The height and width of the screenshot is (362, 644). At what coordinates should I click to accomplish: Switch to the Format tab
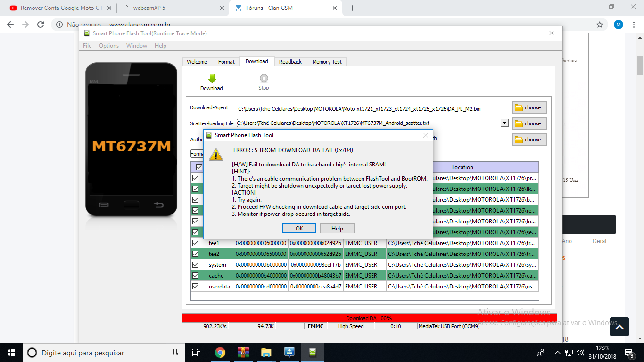(x=226, y=62)
